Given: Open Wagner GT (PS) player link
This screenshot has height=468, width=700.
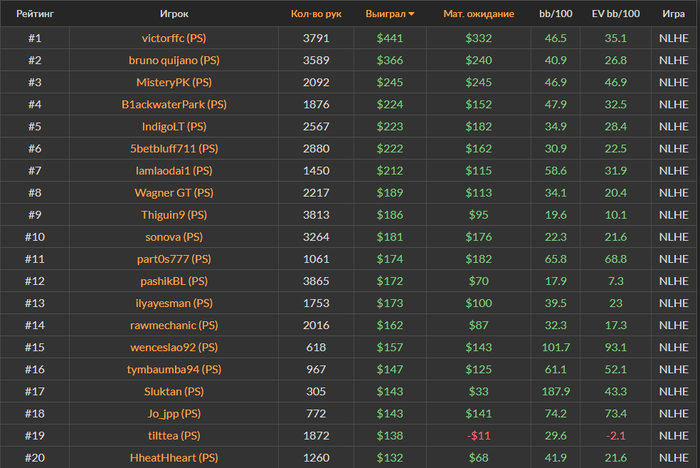Looking at the screenshot, I should [174, 192].
